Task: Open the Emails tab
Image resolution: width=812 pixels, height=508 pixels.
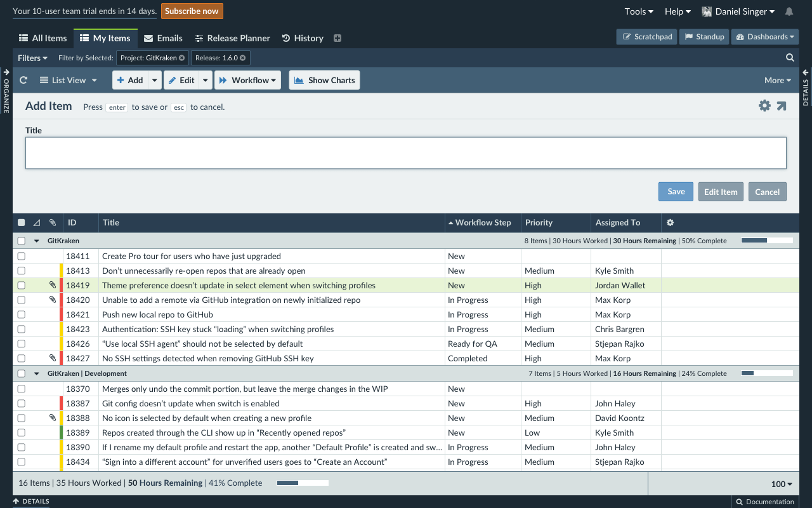Action: (x=163, y=38)
